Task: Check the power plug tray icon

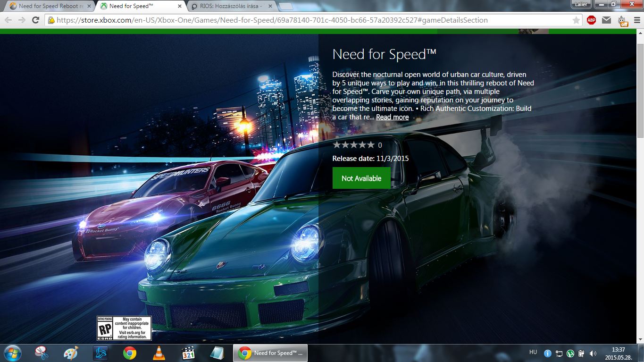Action: pos(581,353)
